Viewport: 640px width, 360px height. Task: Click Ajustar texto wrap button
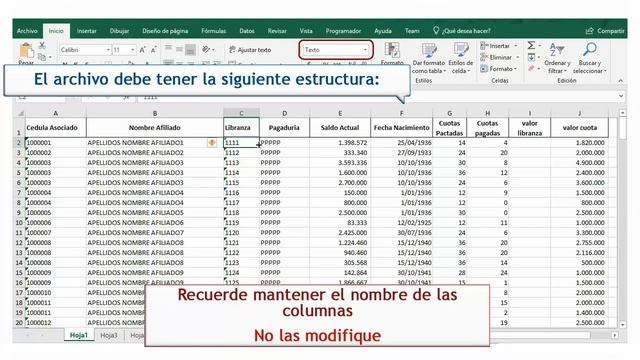tap(250, 50)
